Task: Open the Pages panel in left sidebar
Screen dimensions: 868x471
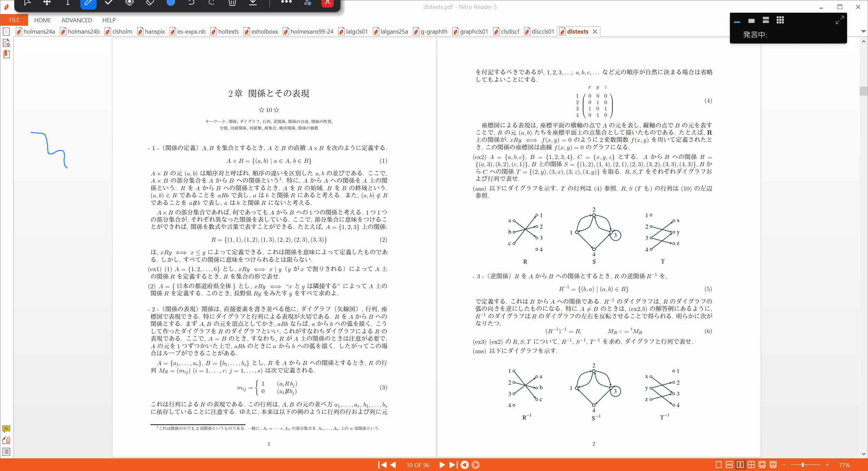Action: coord(6,32)
